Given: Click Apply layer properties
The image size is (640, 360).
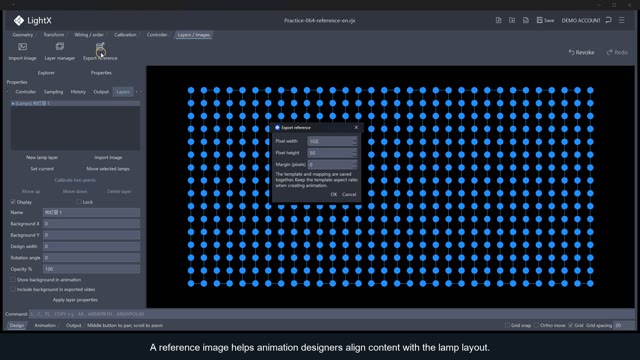Looking at the screenshot, I should coord(75,300).
